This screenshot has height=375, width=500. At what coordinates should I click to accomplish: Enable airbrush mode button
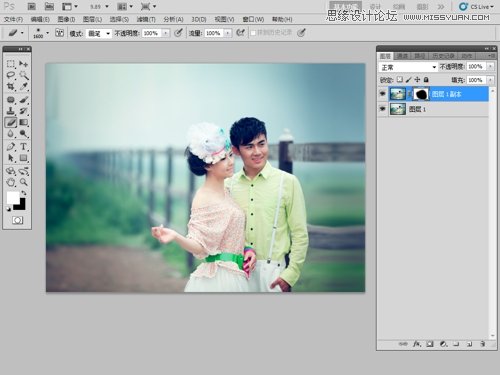pyautogui.click(x=240, y=33)
